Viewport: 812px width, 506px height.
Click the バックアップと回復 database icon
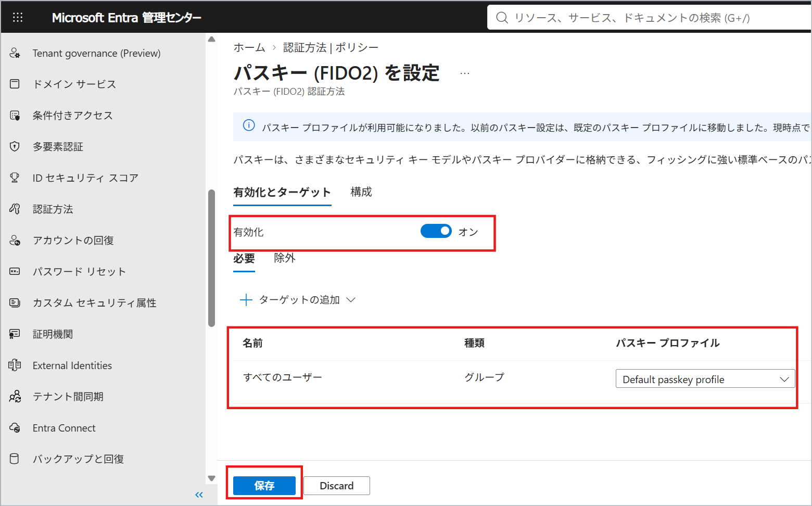(15, 459)
